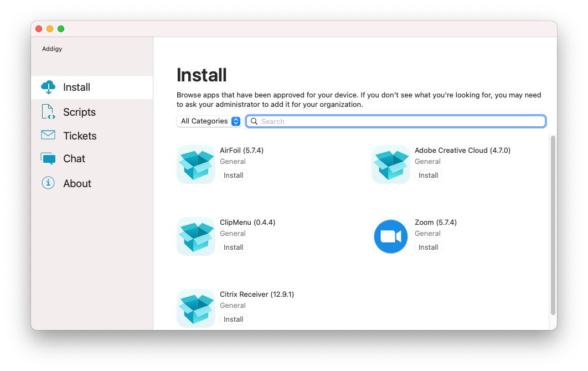Click the Addigy label in the sidebar
Image resolution: width=588 pixels, height=371 pixels.
(x=52, y=49)
